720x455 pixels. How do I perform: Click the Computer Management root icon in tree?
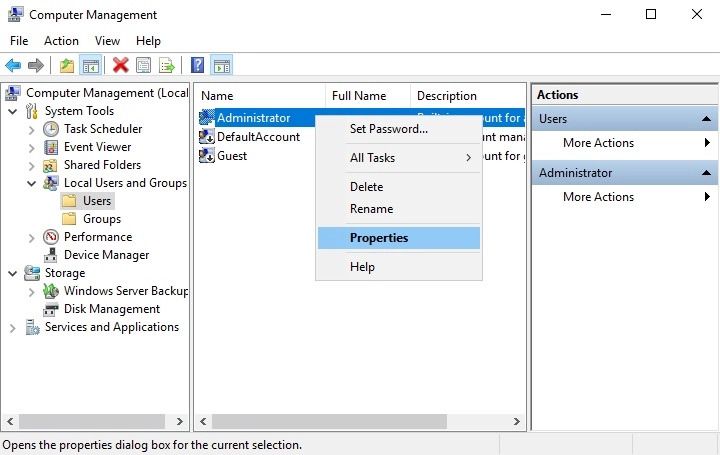[13, 93]
